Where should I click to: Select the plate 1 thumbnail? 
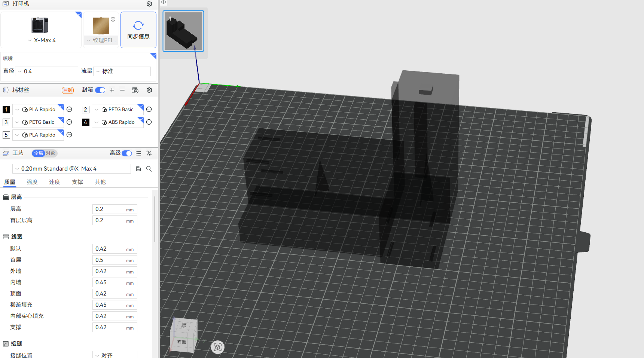(183, 31)
